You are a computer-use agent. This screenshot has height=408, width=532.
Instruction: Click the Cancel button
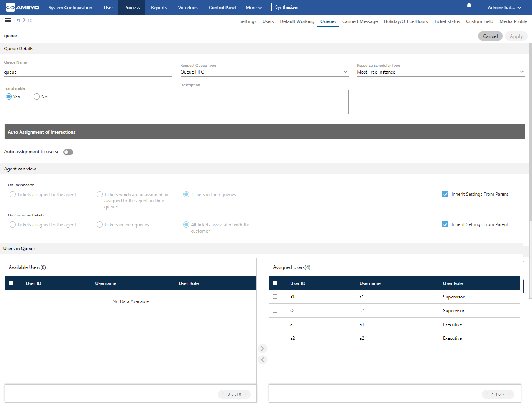[490, 36]
